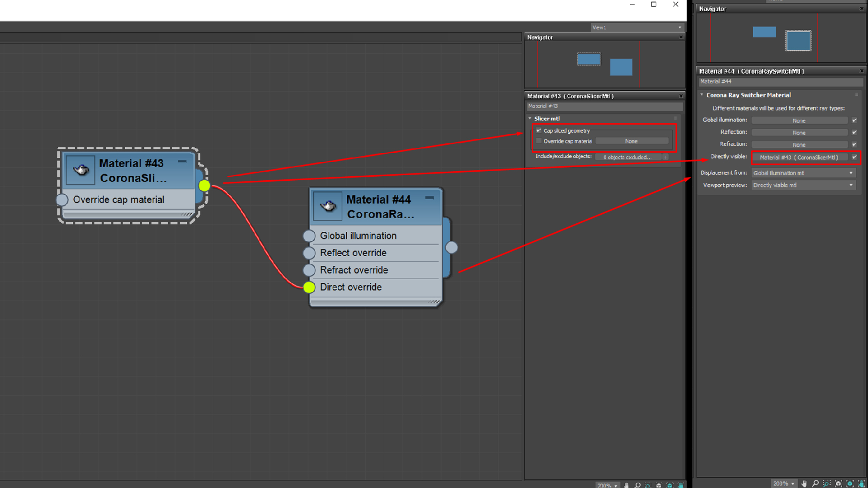Click the Material #43 node resize grip
The width and height of the screenshot is (868, 488).
pos(188,214)
